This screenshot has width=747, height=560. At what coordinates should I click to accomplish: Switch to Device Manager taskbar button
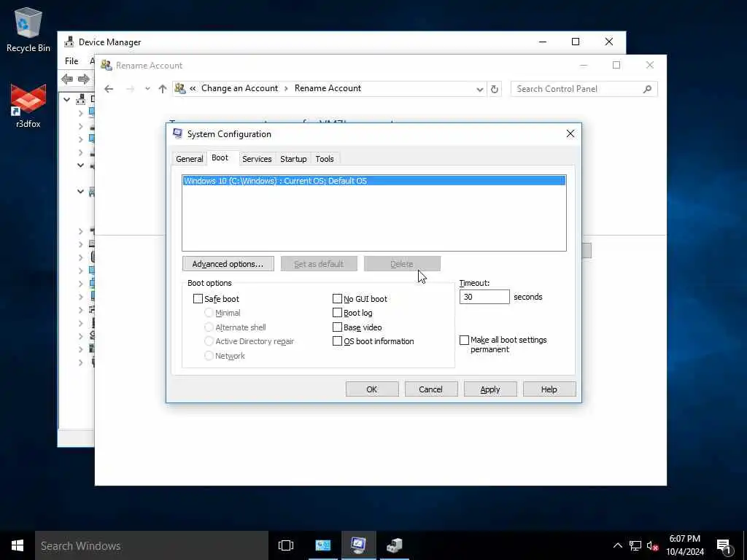[395, 545]
